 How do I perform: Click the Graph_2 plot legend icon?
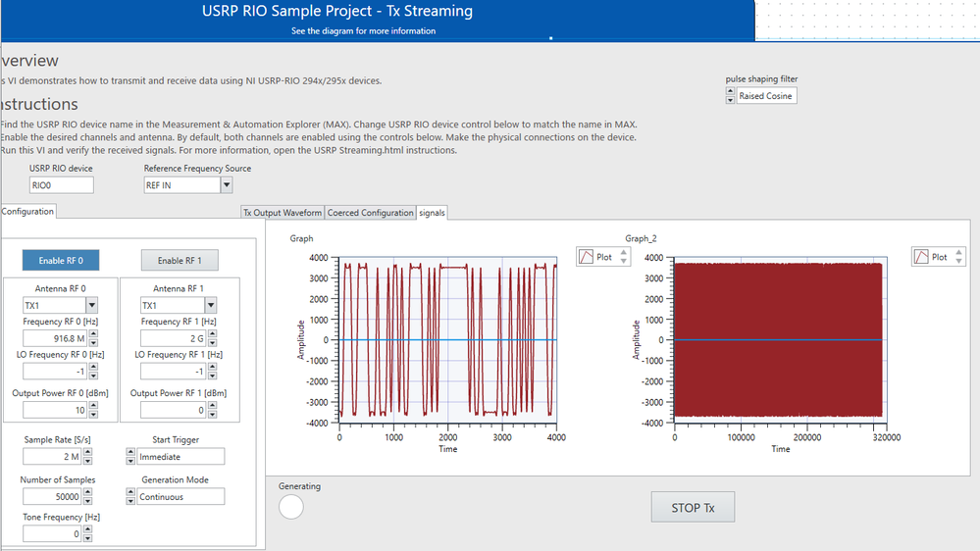921,257
